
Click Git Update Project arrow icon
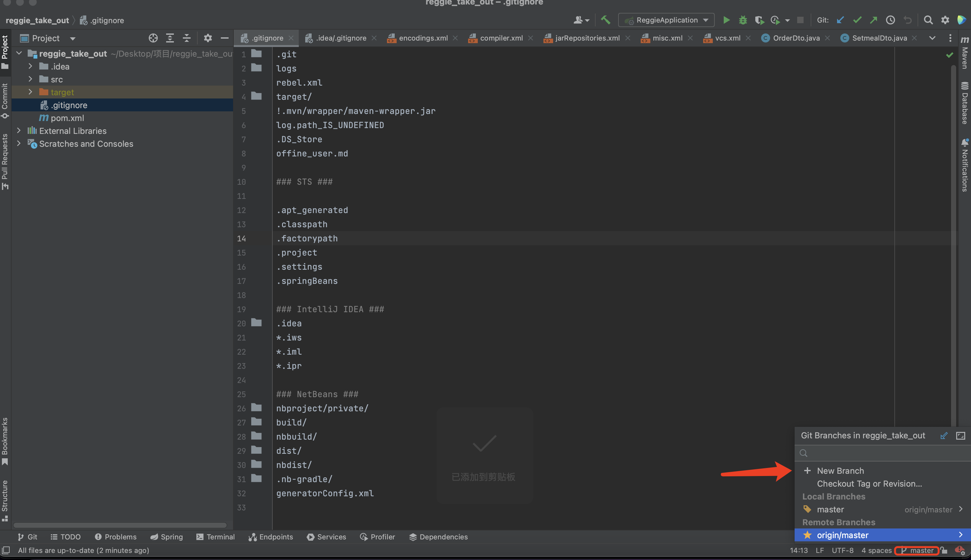(840, 20)
